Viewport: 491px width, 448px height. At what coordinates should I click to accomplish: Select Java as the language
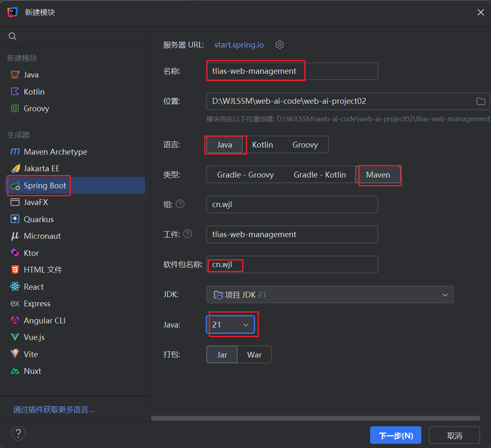click(x=225, y=145)
